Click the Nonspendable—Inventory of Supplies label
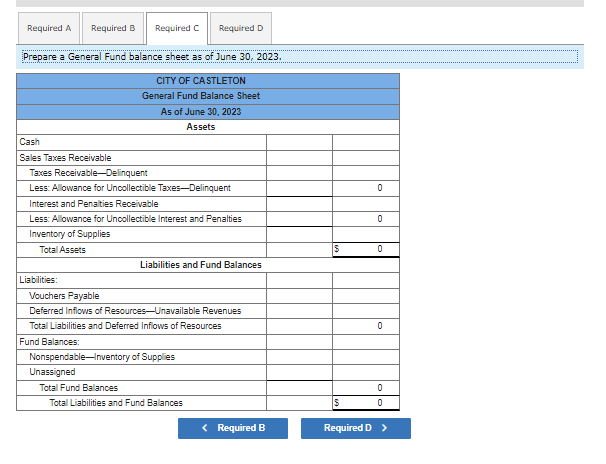 tap(102, 357)
